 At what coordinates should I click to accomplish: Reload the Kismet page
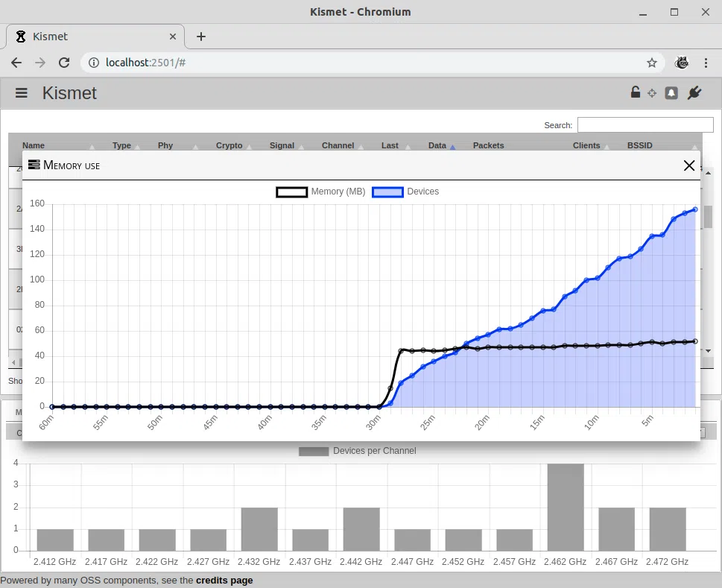pyautogui.click(x=64, y=63)
